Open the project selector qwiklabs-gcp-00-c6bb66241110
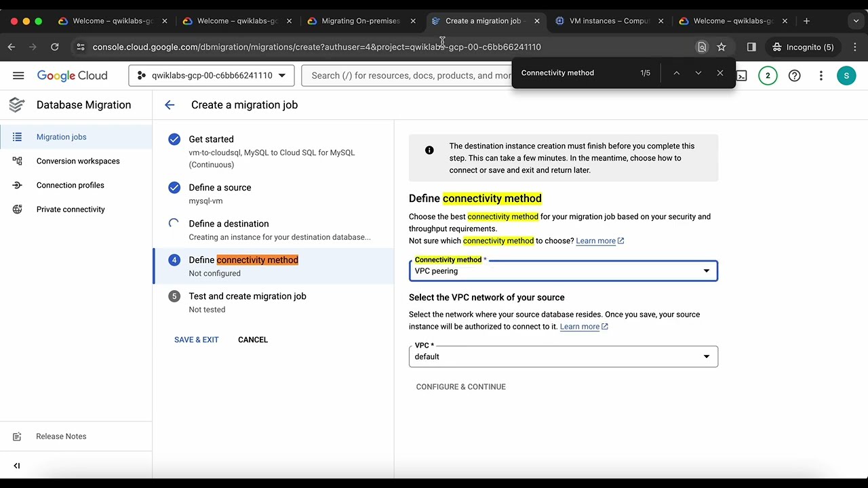This screenshot has width=868, height=488. coord(212,75)
